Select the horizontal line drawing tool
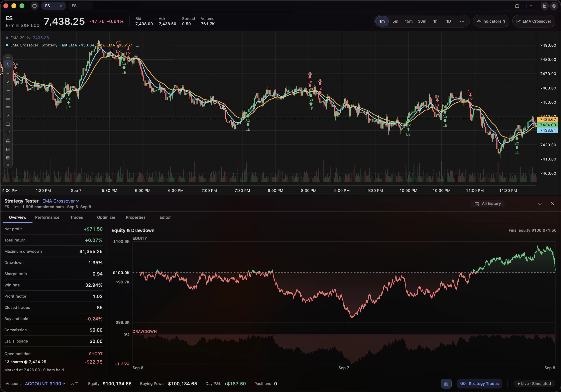The image size is (561, 392). pyautogui.click(x=8, y=73)
